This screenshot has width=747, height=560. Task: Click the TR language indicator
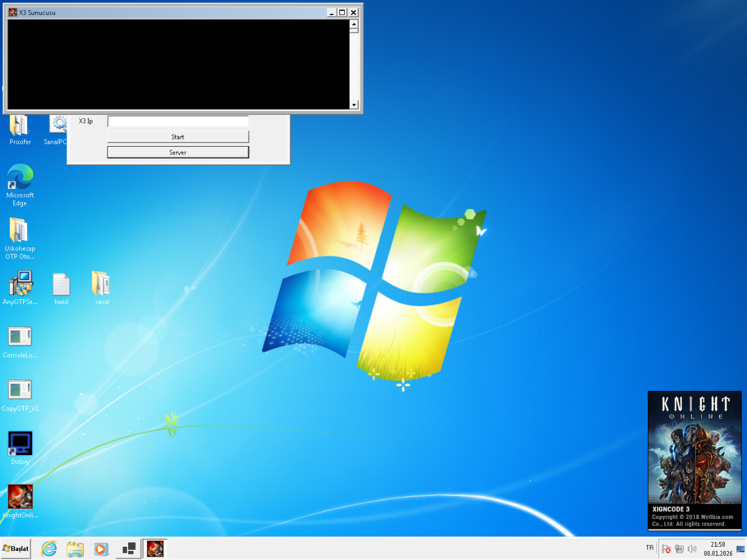[650, 548]
